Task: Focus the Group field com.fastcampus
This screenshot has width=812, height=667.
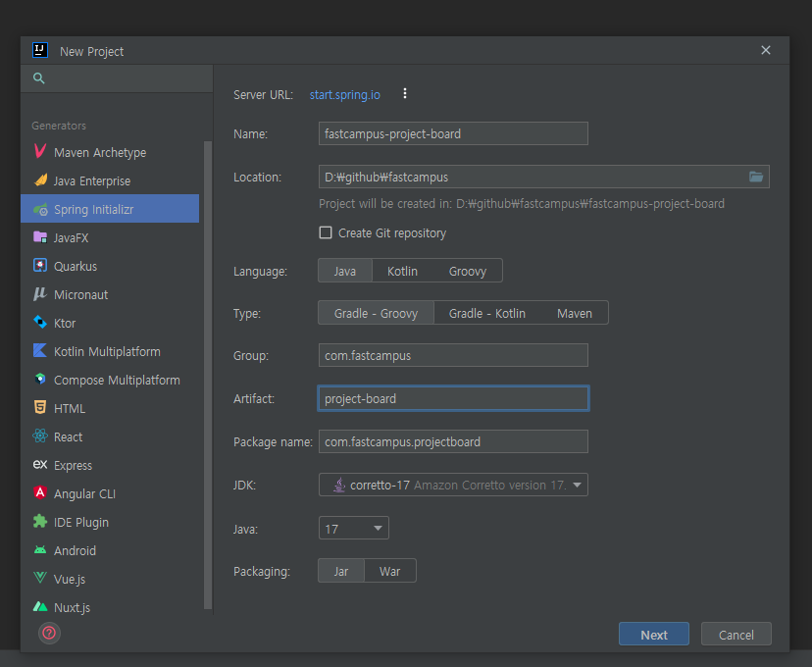Action: (453, 355)
